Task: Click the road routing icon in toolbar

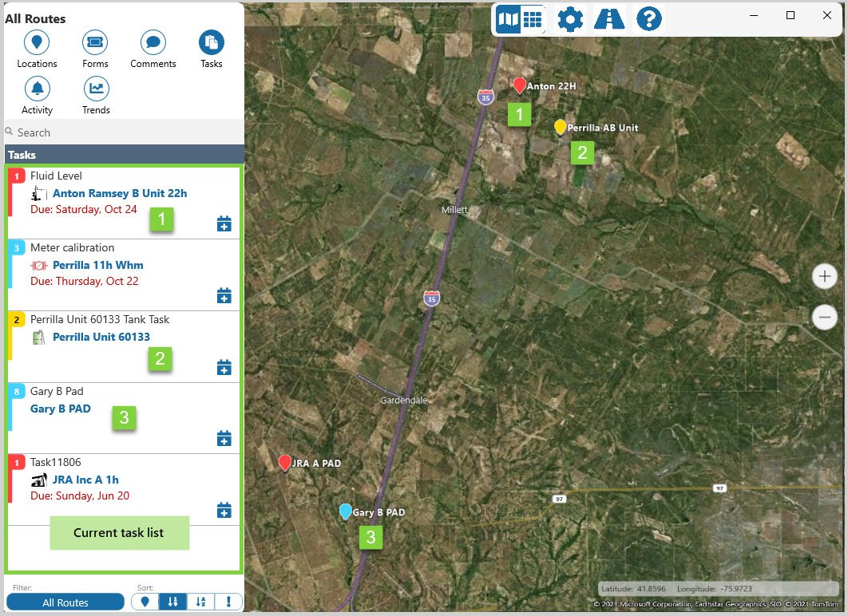Action: (609, 19)
